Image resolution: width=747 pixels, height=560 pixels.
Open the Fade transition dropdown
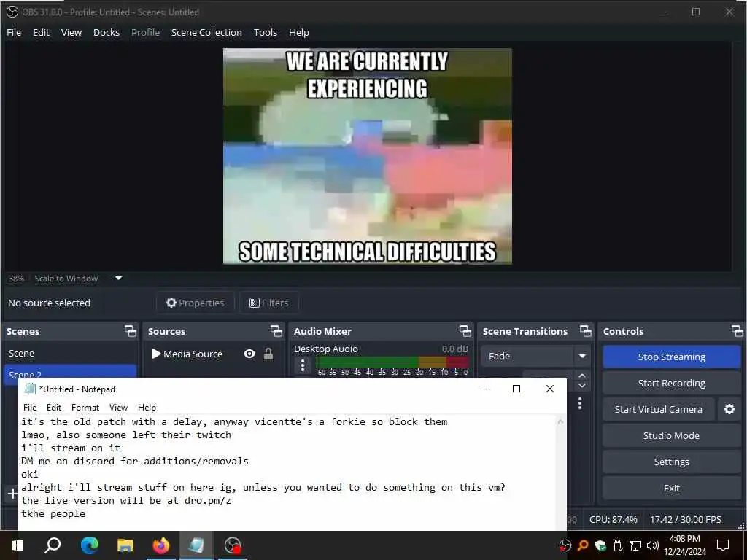tap(534, 356)
